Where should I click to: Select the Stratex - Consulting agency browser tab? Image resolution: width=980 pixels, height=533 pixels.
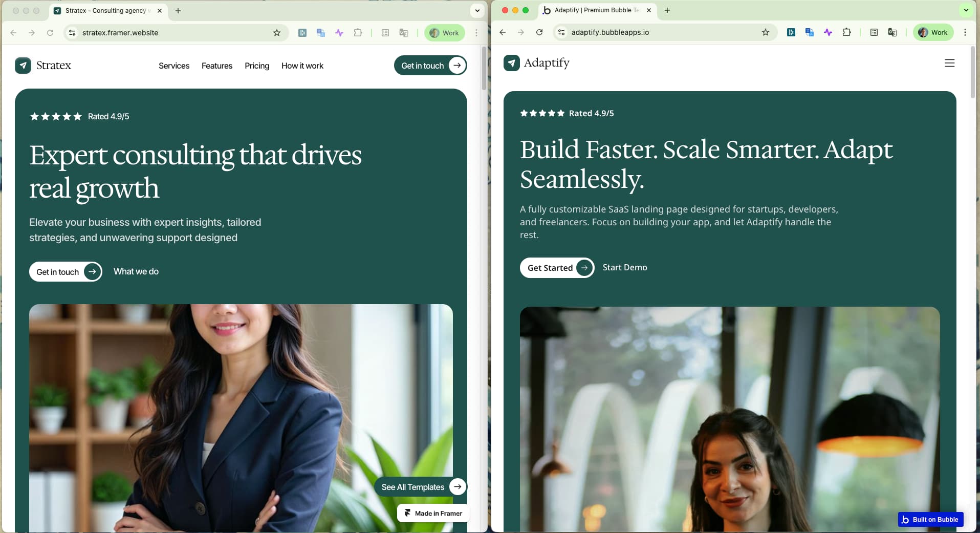click(109, 10)
